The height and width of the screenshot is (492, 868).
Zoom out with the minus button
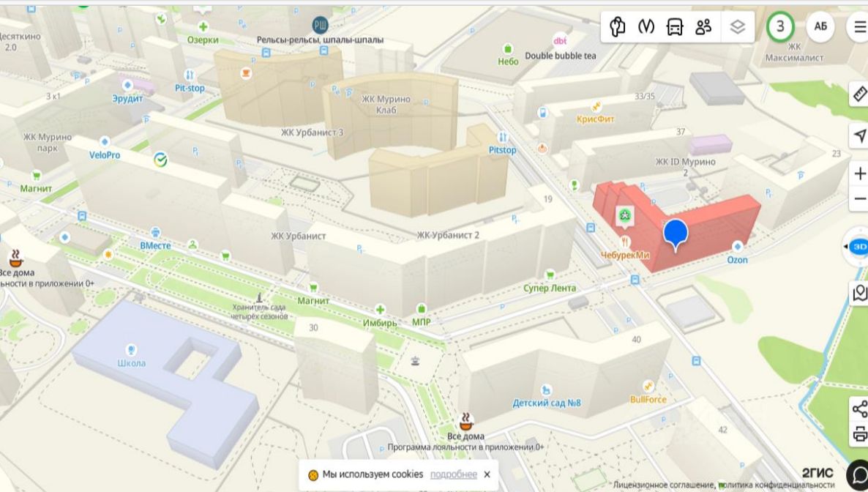coord(860,199)
